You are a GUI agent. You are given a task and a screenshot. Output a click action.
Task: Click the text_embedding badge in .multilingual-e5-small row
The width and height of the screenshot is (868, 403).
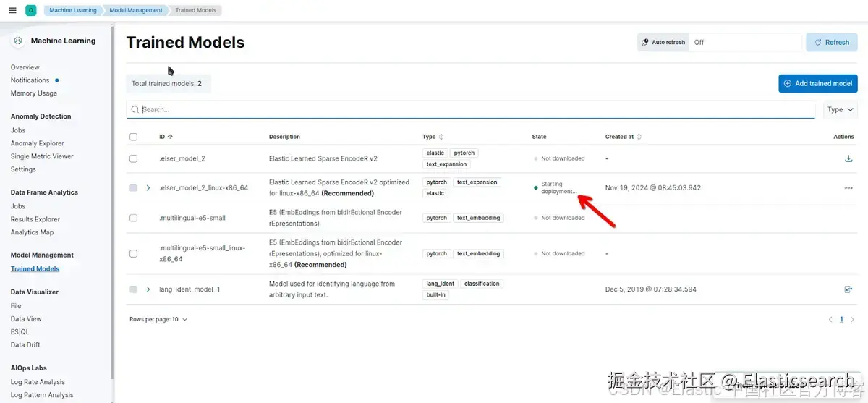[x=478, y=218]
